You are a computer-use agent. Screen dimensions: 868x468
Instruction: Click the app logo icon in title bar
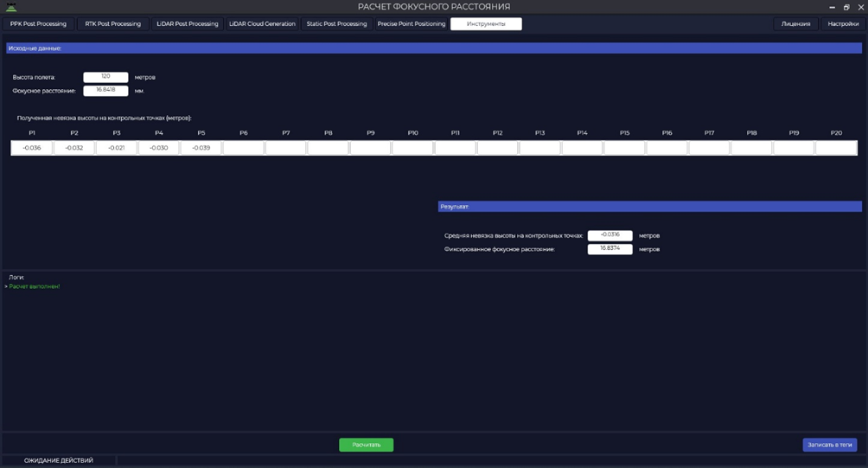tap(11, 7)
